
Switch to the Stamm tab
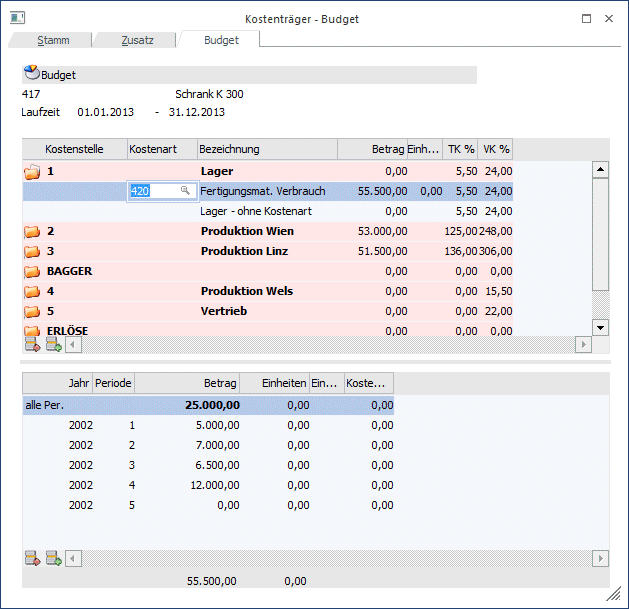pos(53,40)
